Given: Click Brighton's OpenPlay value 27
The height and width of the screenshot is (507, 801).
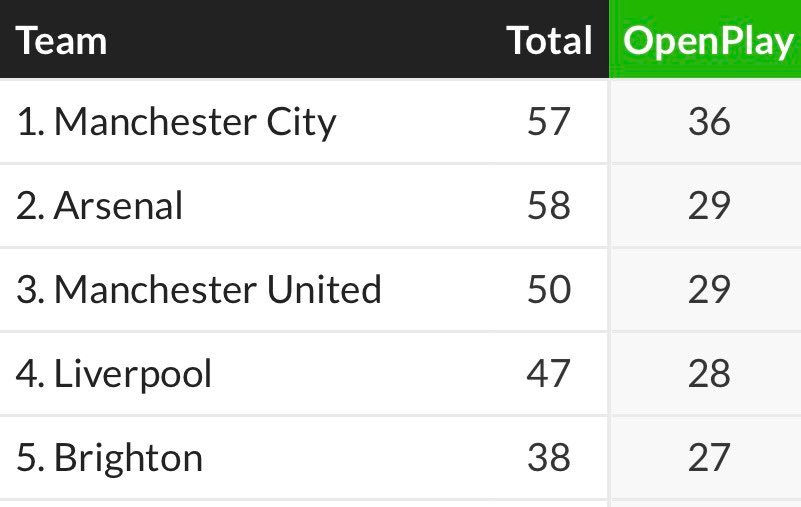Looking at the screenshot, I should pyautogui.click(x=709, y=458).
